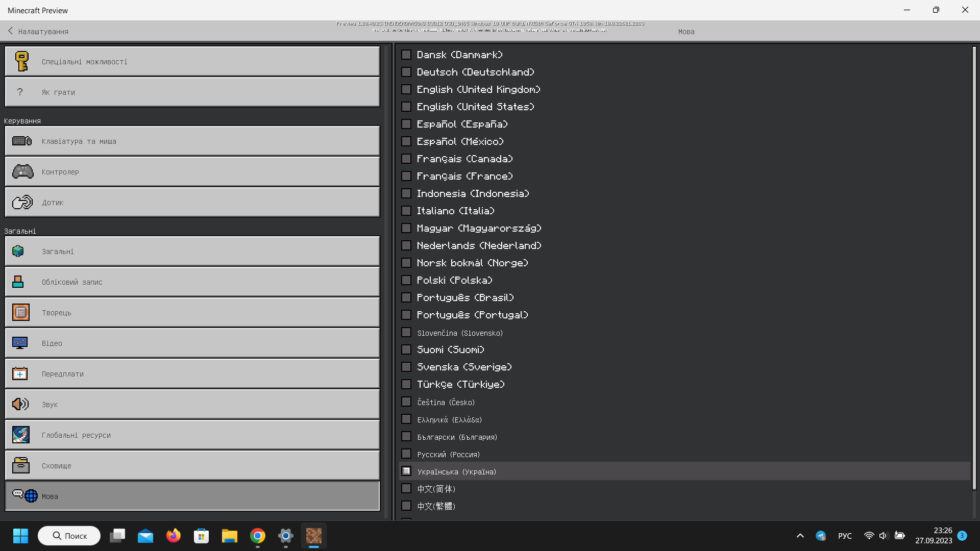Click the Глобальні ресурси pack icon
980x551 pixels.
coord(21,435)
